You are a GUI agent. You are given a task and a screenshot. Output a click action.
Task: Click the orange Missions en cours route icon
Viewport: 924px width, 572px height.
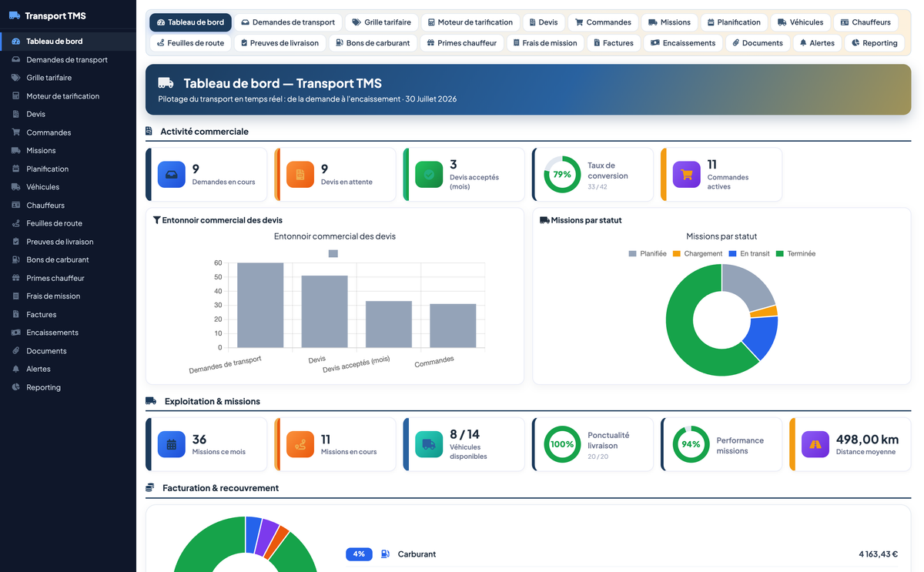tap(300, 444)
